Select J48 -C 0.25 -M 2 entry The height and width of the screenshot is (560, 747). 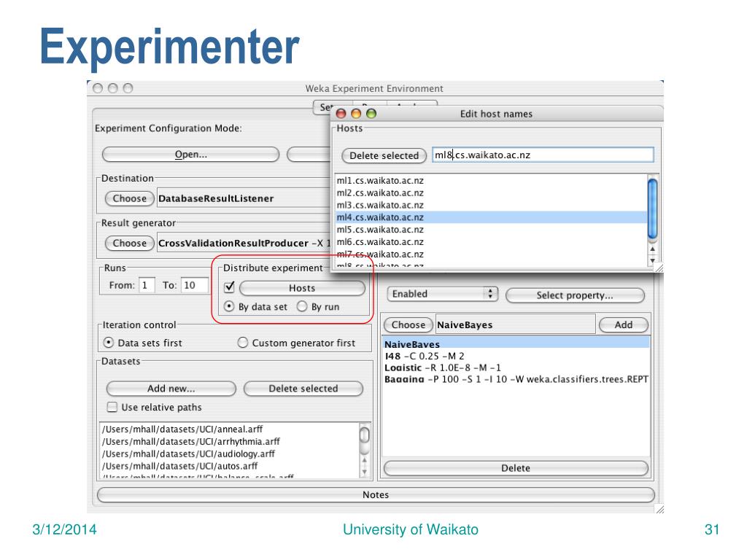(x=516, y=356)
